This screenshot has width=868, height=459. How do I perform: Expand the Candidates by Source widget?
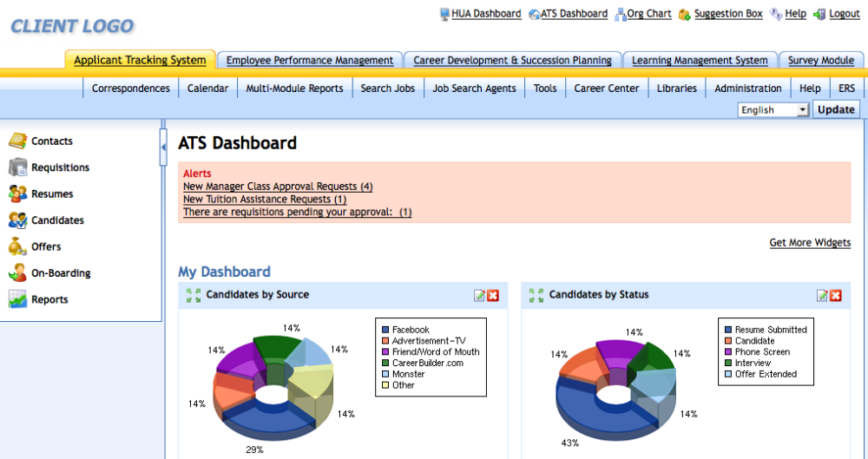click(x=194, y=295)
